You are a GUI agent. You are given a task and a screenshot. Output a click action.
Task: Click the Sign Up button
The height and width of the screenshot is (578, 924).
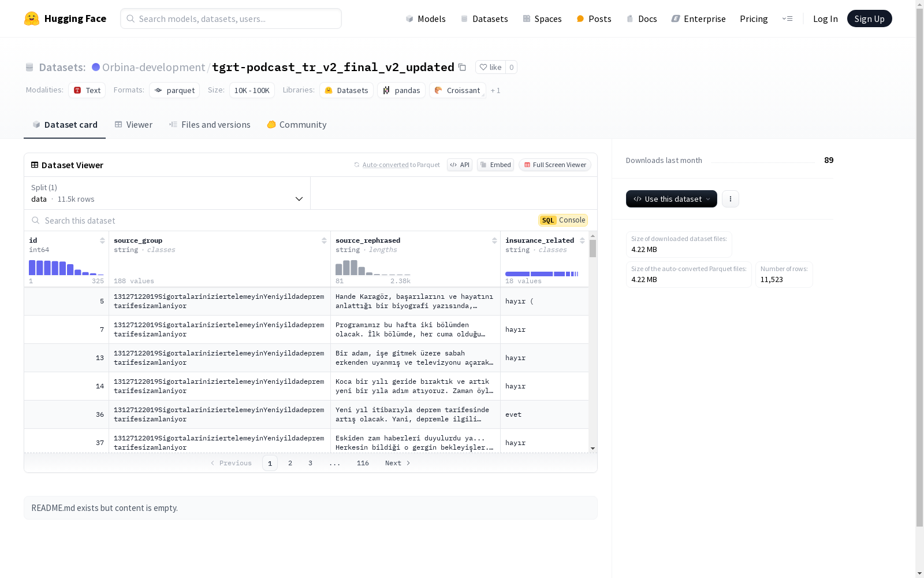point(869,18)
